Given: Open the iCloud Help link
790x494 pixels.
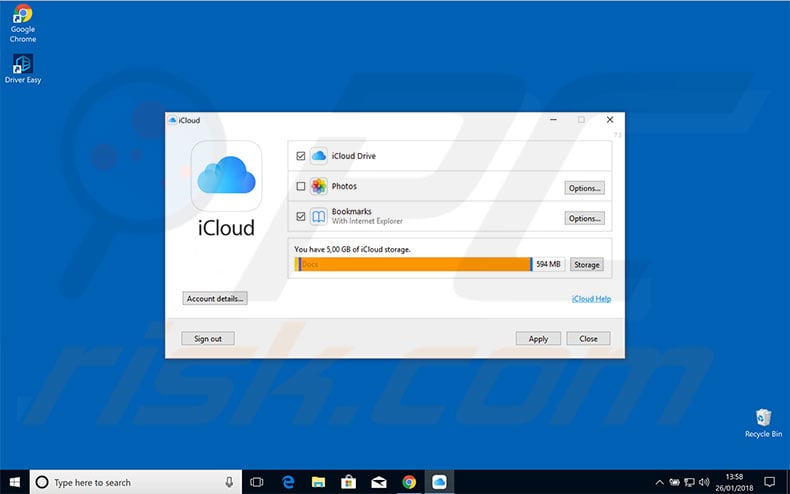Looking at the screenshot, I should [x=591, y=299].
